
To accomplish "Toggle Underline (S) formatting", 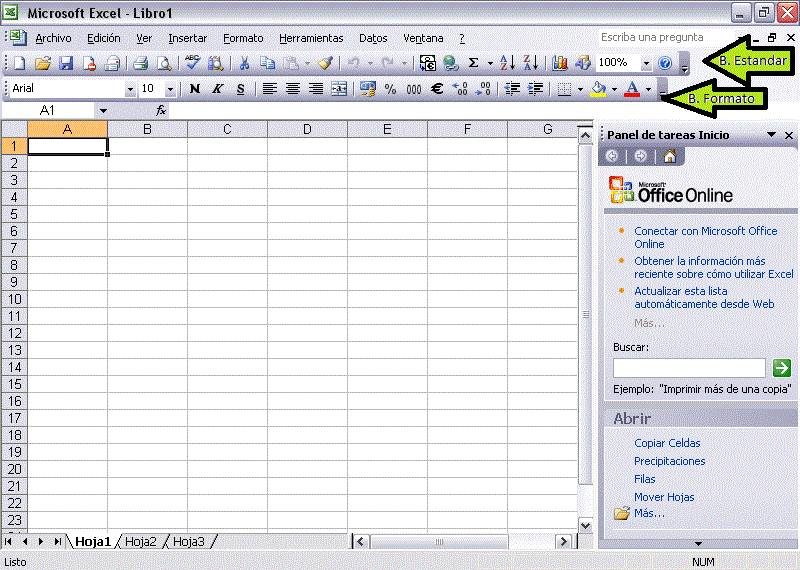I will click(241, 89).
